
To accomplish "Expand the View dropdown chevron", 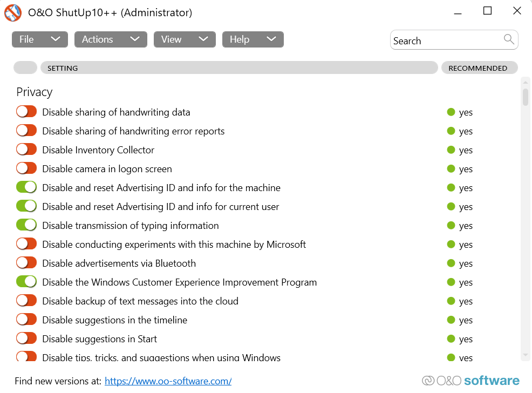I will 203,39.
